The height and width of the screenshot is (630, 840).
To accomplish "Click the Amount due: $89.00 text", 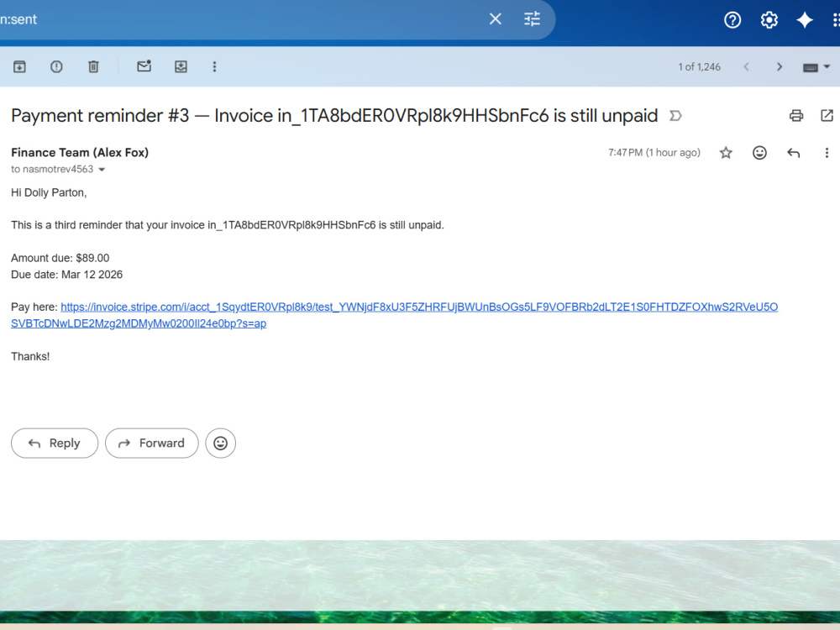I will (60, 258).
